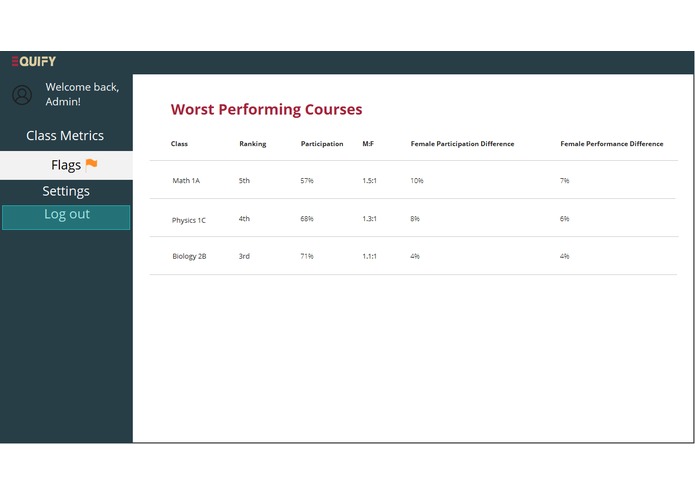Click Female Performance Difference column header
Screen dimensions: 695x494
click(x=612, y=144)
